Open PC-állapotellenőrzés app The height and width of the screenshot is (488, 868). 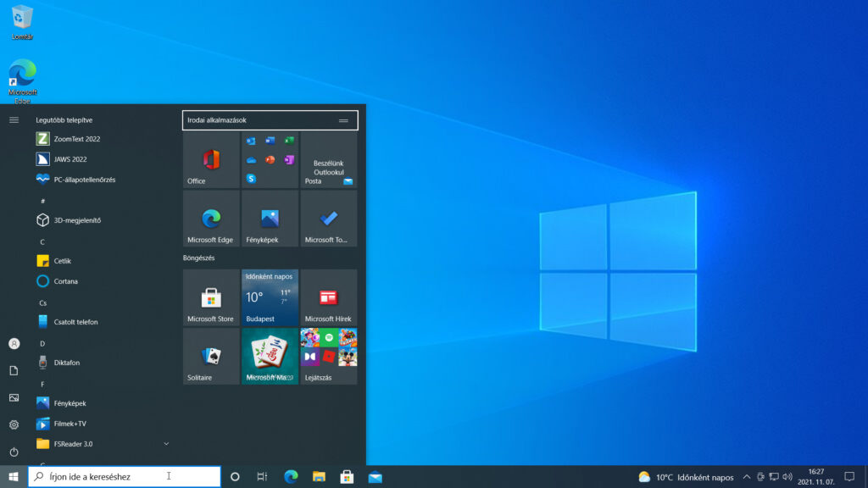pyautogui.click(x=103, y=180)
